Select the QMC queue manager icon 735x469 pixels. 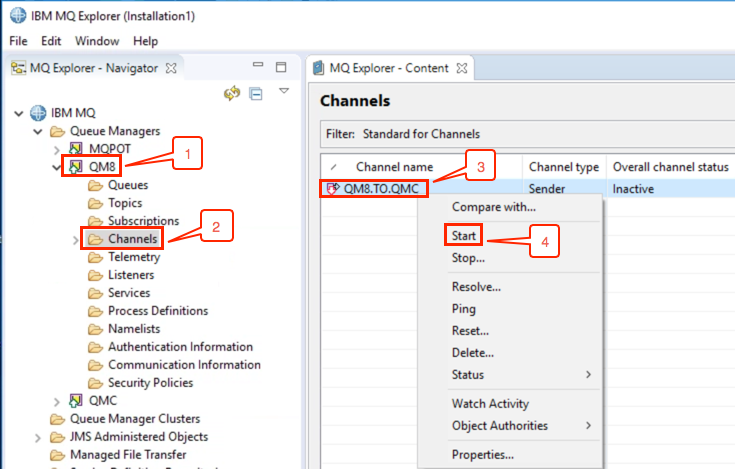pos(75,401)
